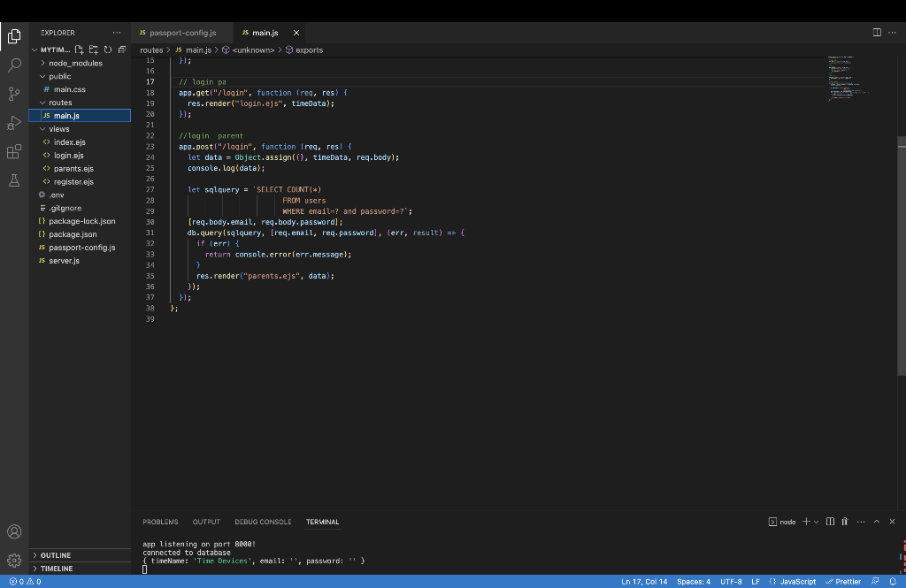Open the new terminal launch profile dropdown
906x588 pixels.
[x=816, y=522]
